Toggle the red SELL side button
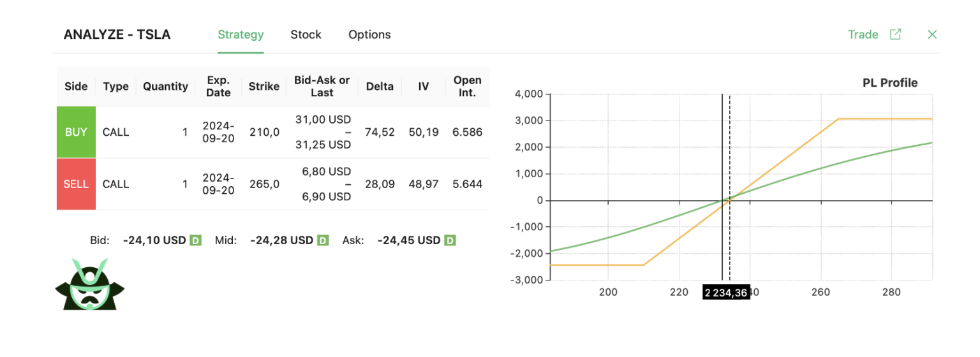 click(76, 184)
